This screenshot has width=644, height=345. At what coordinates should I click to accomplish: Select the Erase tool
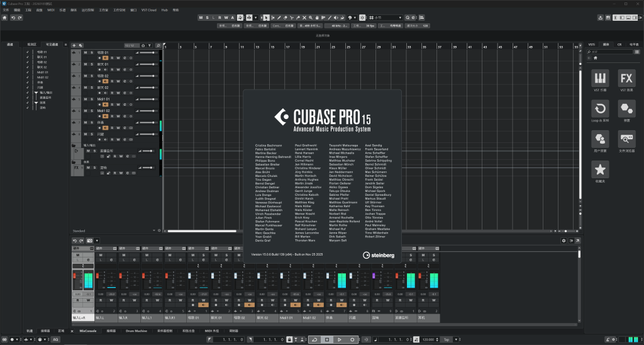pos(286,18)
